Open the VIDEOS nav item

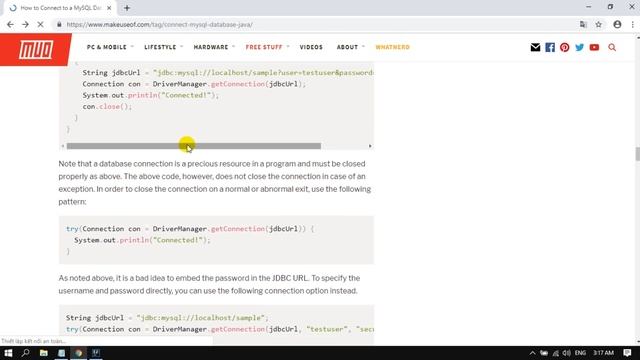click(x=311, y=47)
